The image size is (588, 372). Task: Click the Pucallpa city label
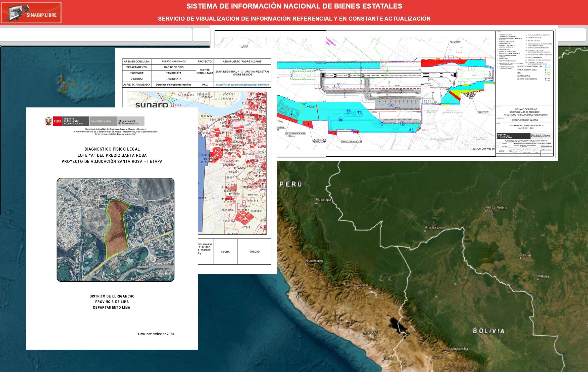(324, 200)
